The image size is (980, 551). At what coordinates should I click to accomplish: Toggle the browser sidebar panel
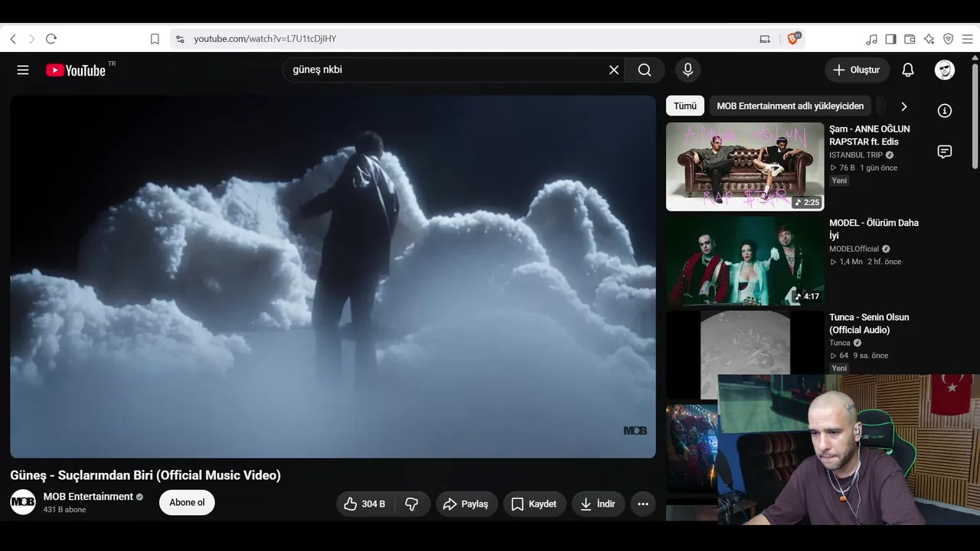[x=891, y=39]
